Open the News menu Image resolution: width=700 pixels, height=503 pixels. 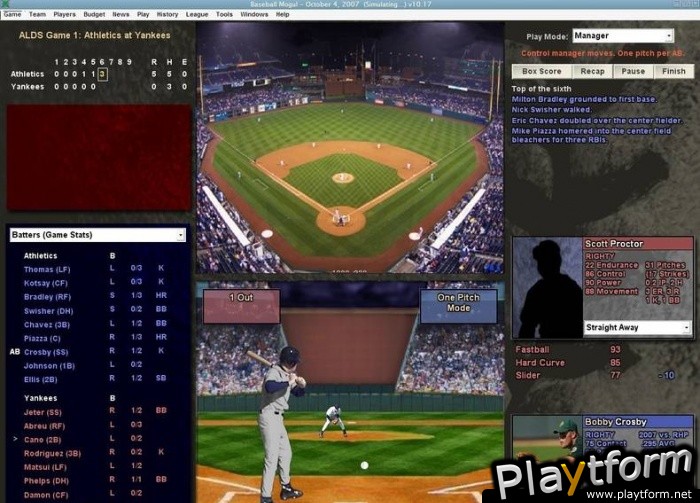(121, 14)
